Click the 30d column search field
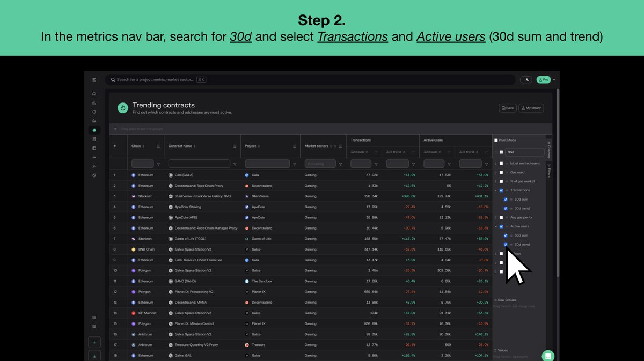644x361 pixels. coord(524,152)
